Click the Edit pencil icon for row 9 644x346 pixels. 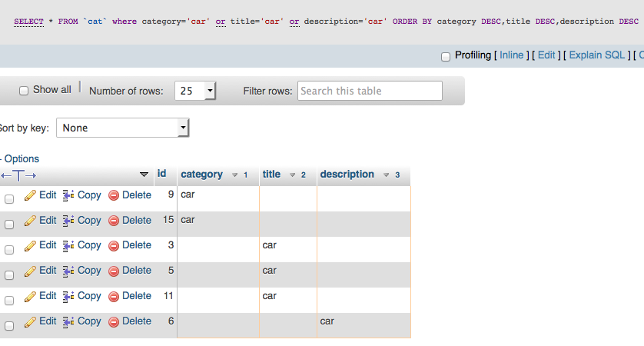coord(30,195)
